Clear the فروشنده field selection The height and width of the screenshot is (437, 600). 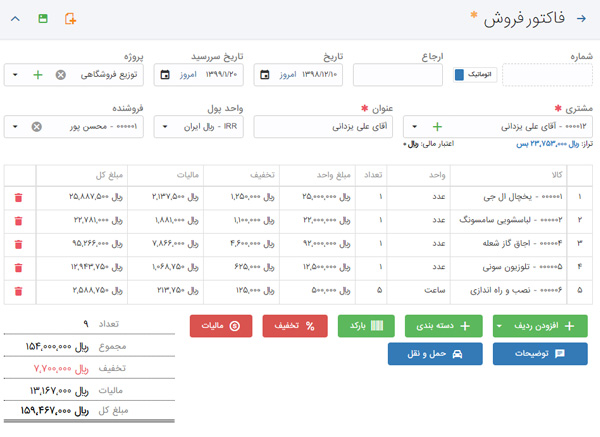click(37, 127)
